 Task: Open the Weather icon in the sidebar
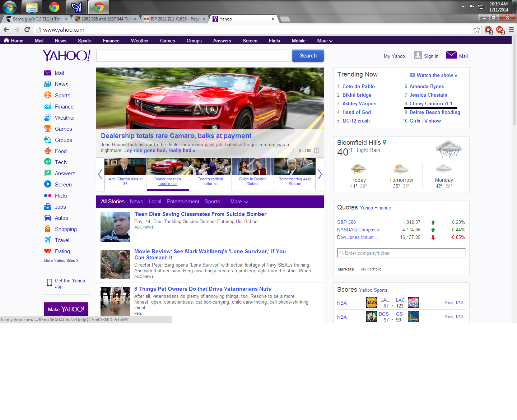[x=48, y=117]
